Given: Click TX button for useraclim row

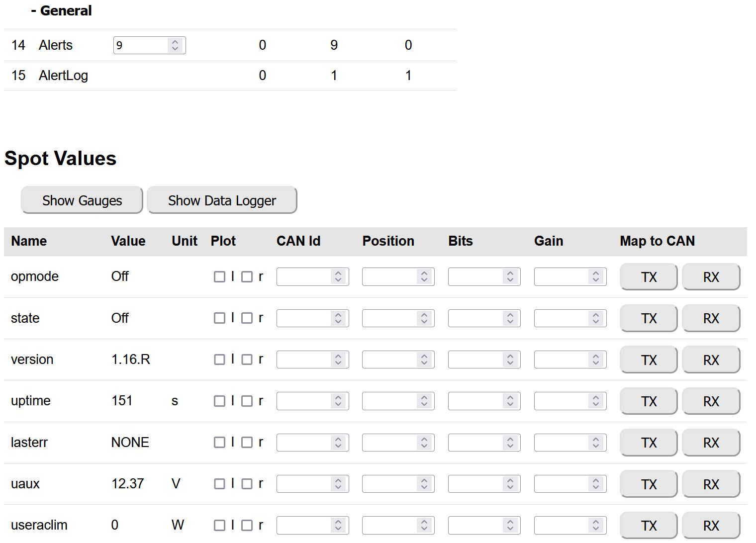Looking at the screenshot, I should pyautogui.click(x=648, y=526).
